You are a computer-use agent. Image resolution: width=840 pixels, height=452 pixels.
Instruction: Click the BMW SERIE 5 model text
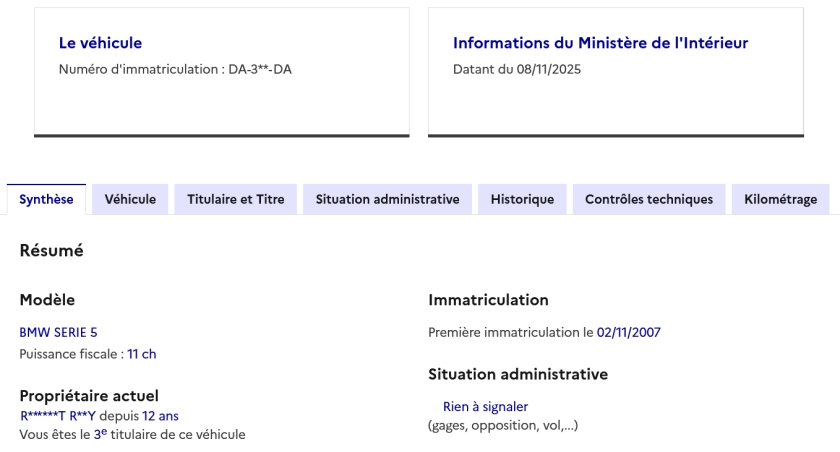(58, 332)
